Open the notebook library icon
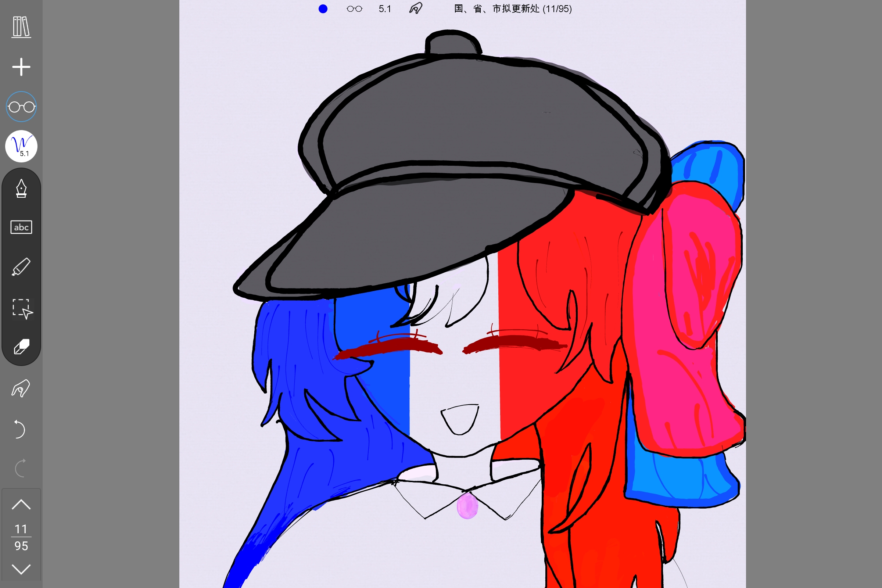This screenshot has width=882, height=588. pos(21,27)
